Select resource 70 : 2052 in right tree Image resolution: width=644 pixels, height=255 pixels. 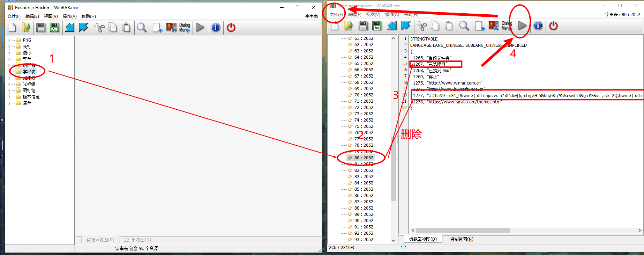[364, 95]
